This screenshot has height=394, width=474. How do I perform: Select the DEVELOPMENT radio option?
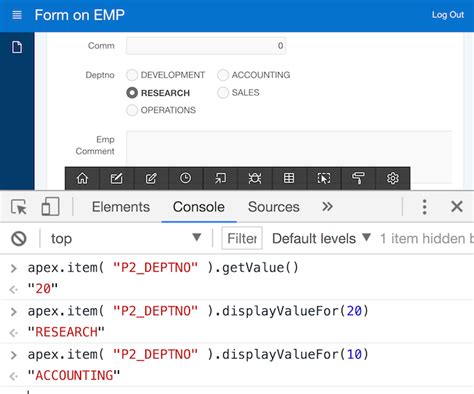coord(132,75)
